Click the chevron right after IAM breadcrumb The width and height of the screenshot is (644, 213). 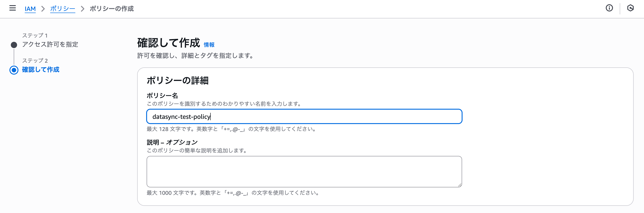point(43,9)
